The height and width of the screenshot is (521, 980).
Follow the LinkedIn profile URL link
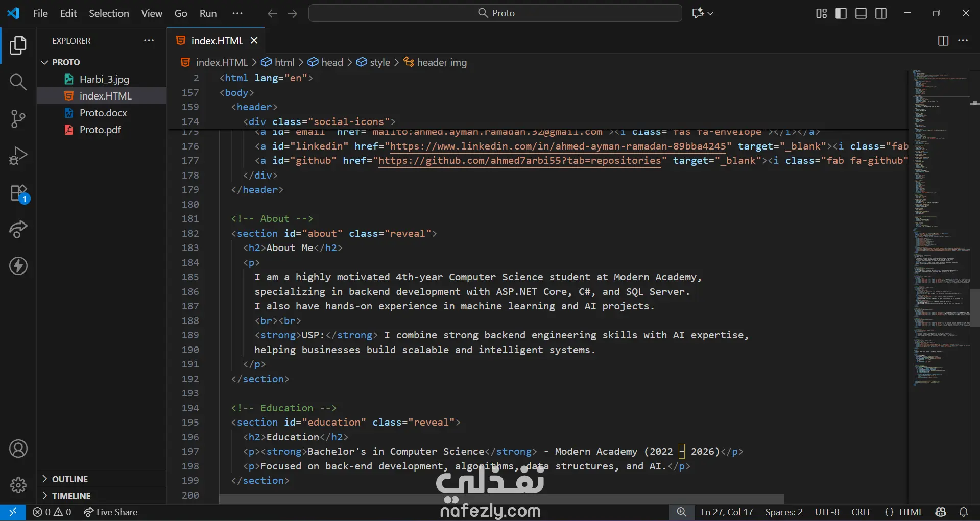558,146
